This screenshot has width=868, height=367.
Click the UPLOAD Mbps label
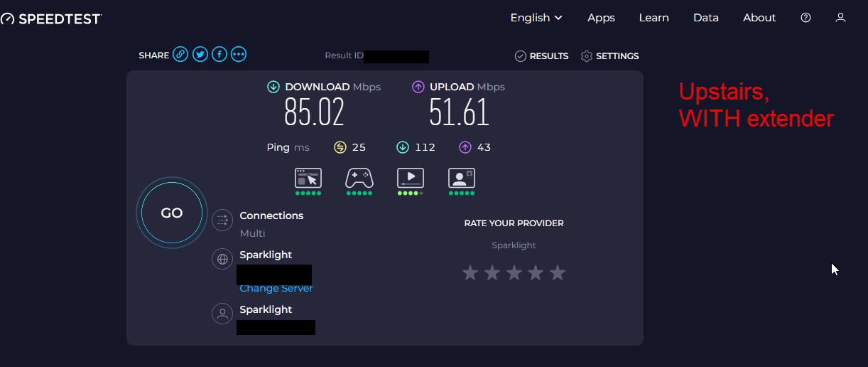pyautogui.click(x=467, y=87)
